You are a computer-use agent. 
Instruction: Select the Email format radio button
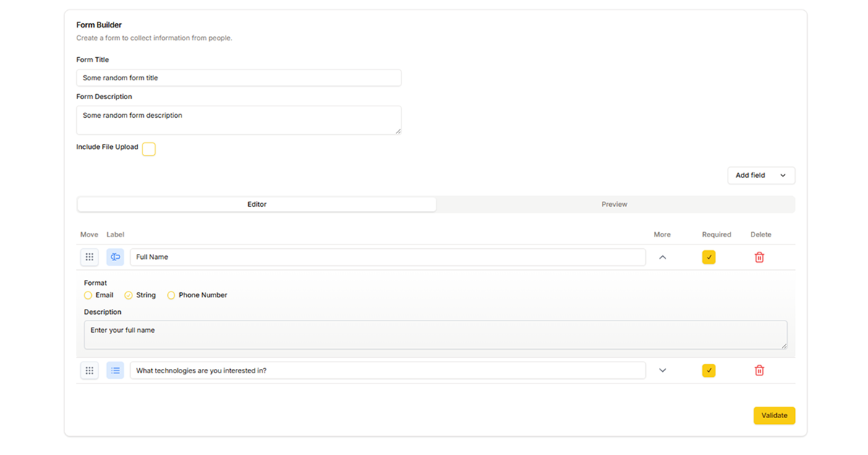coord(88,295)
